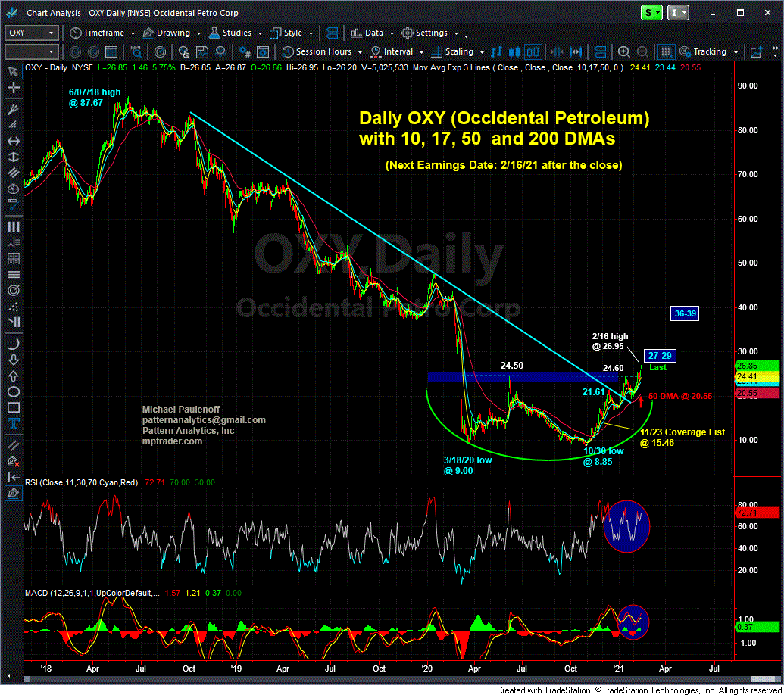Open the Settings menu
The image size is (784, 695).
click(425, 33)
